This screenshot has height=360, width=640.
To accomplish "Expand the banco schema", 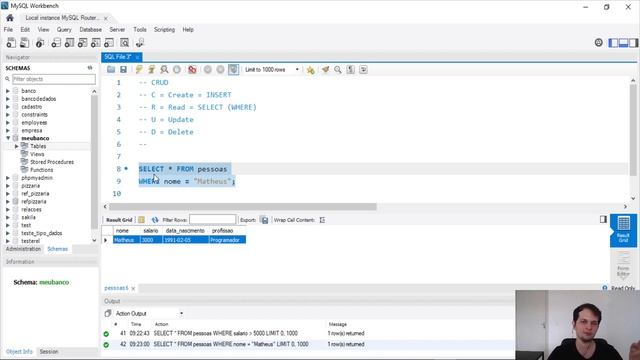I will [8, 91].
